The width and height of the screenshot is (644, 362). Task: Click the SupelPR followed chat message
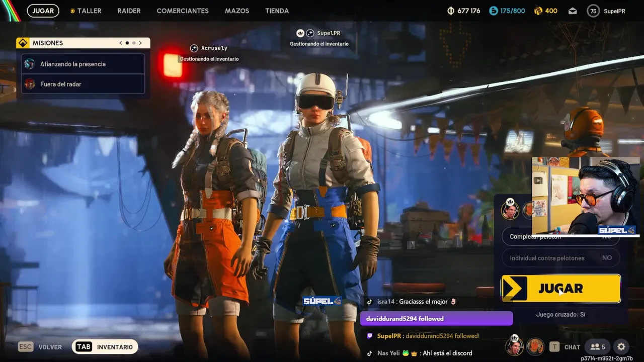click(x=423, y=336)
